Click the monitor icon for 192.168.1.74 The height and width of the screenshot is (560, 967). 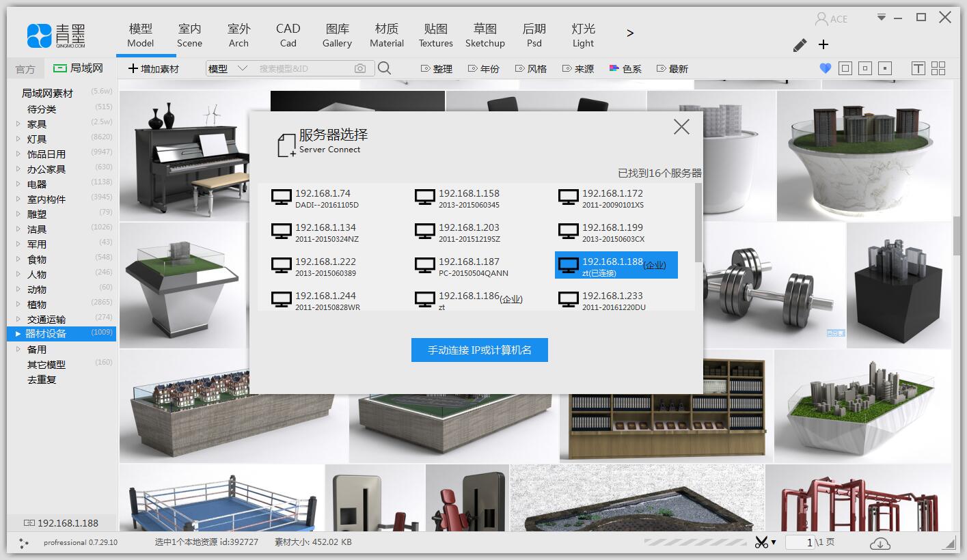[282, 197]
